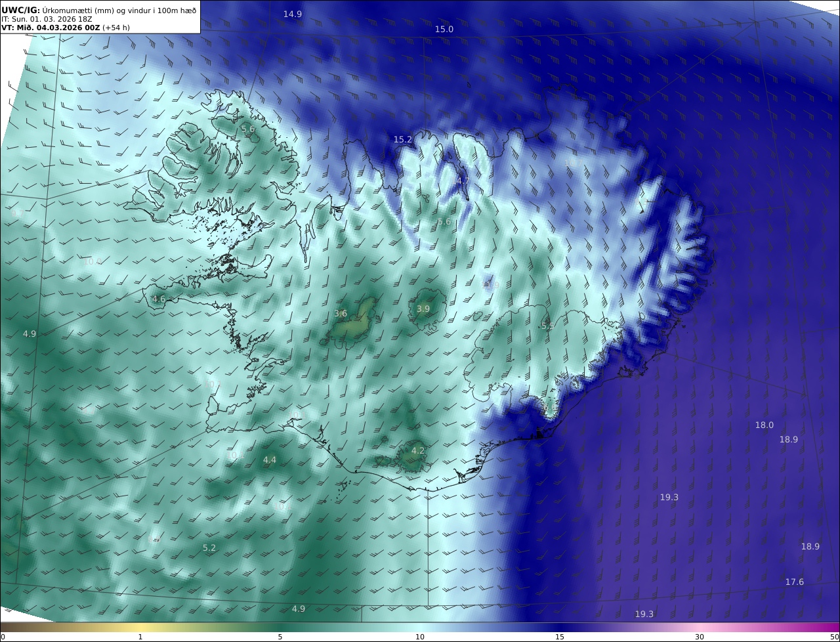Click the colorbar tick label 50
Screen dimensions: 840x642
coord(834,637)
